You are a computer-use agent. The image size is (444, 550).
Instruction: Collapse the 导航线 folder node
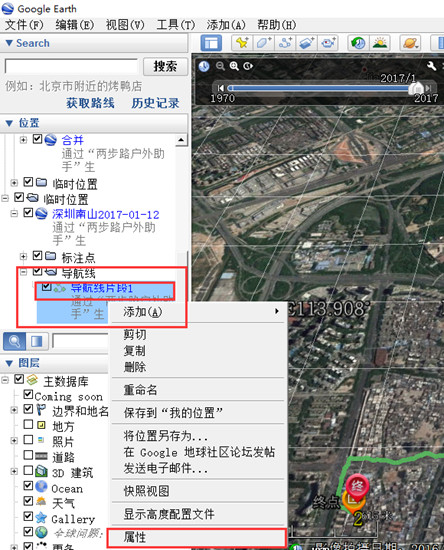pyautogui.click(x=23, y=272)
